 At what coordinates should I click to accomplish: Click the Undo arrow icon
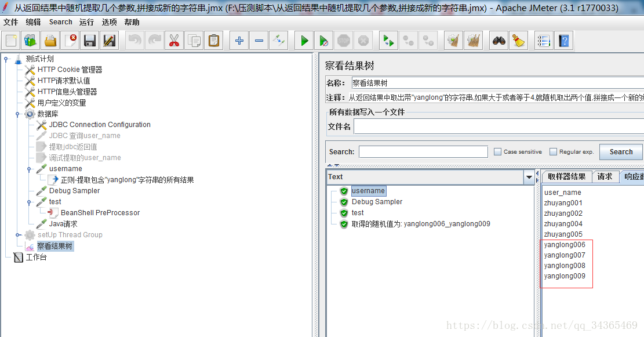tap(134, 41)
